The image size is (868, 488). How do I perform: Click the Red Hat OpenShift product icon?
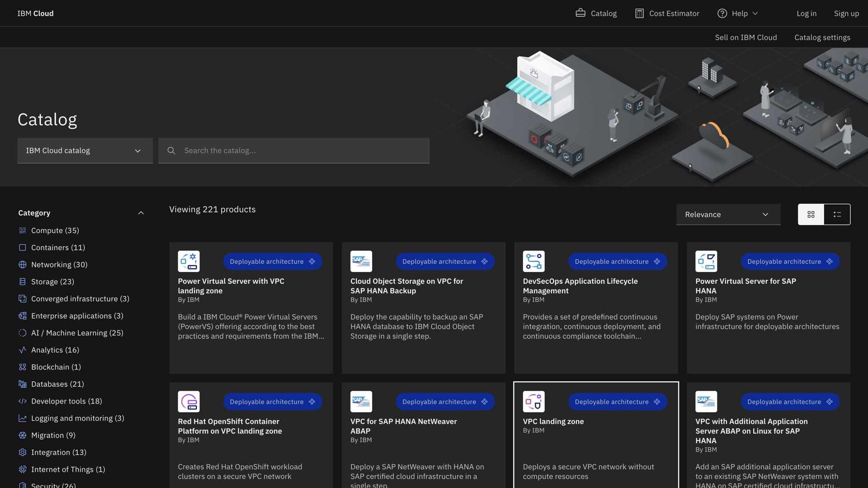tap(189, 401)
